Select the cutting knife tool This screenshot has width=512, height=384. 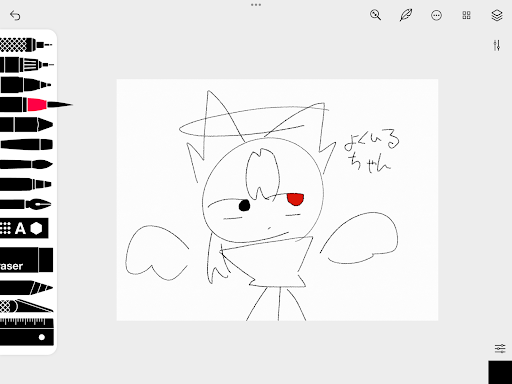click(x=27, y=306)
